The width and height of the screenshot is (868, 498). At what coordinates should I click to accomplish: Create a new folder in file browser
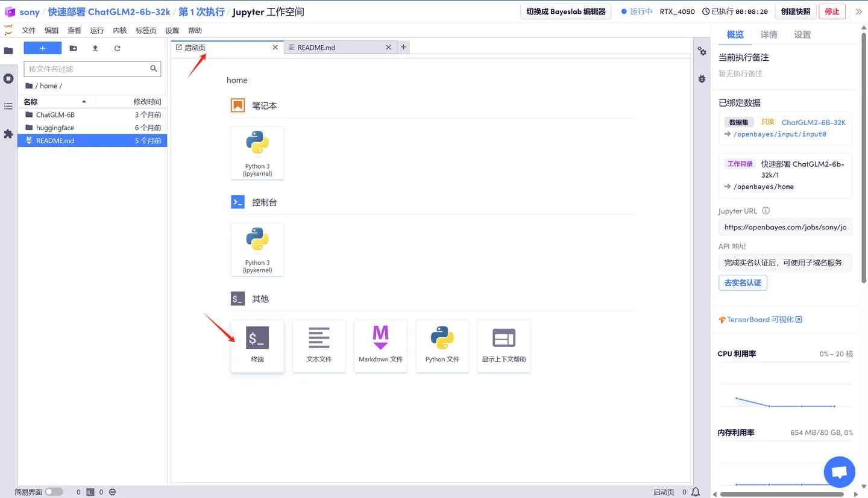(73, 48)
